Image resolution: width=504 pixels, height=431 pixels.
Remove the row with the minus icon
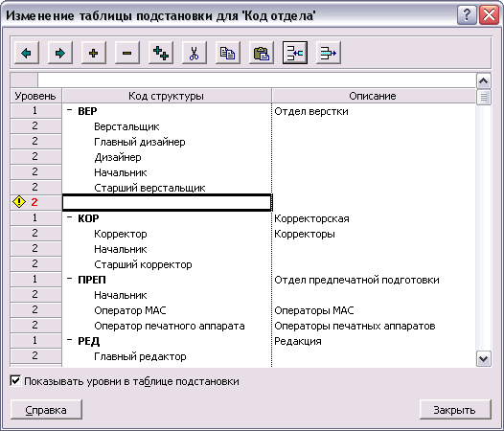click(x=127, y=53)
